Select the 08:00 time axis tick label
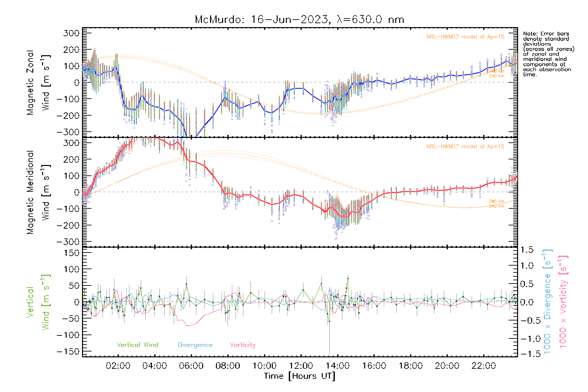588x392 pixels. [228, 366]
